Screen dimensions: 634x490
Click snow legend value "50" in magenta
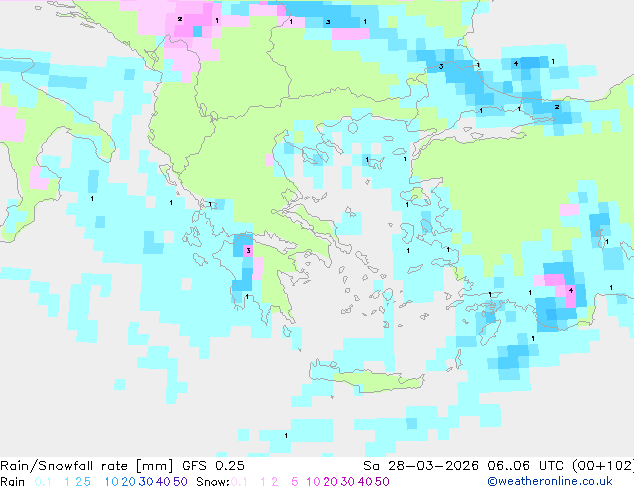pos(382,482)
